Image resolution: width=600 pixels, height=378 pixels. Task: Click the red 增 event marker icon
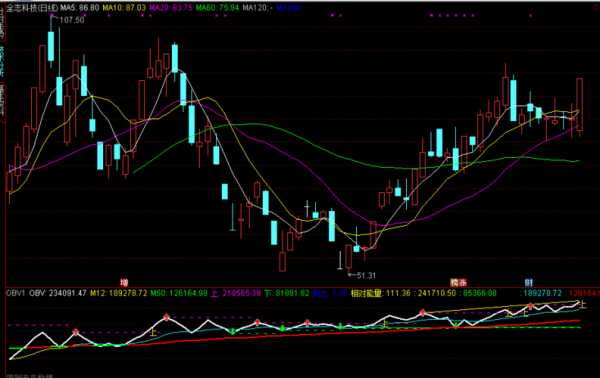coord(124,283)
